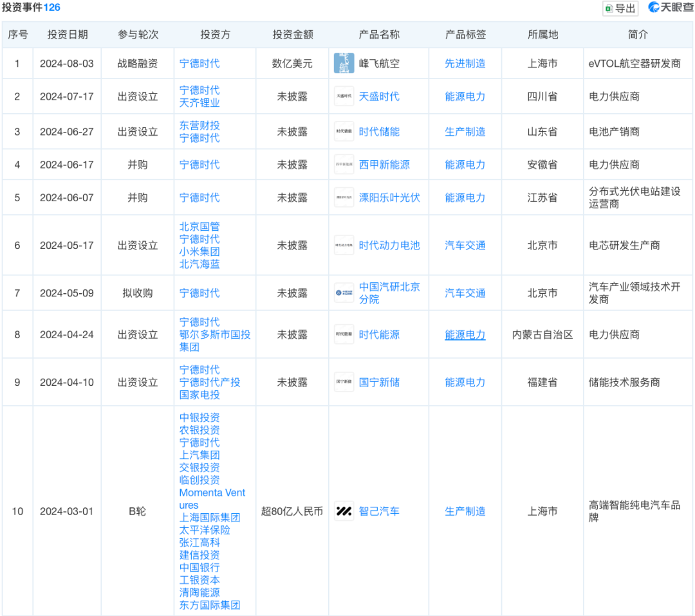Image resolution: width=695 pixels, height=616 pixels.
Task: Open the 时代动力电池 product link
Action: pos(389,246)
